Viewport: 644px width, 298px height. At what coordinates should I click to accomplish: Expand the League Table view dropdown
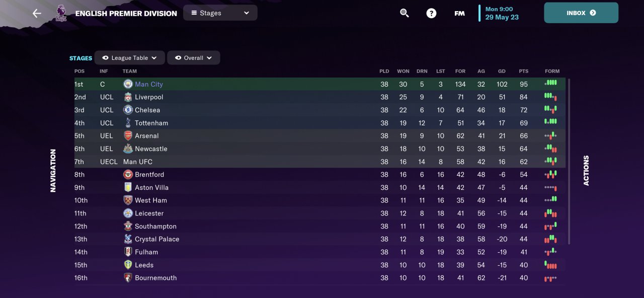129,58
